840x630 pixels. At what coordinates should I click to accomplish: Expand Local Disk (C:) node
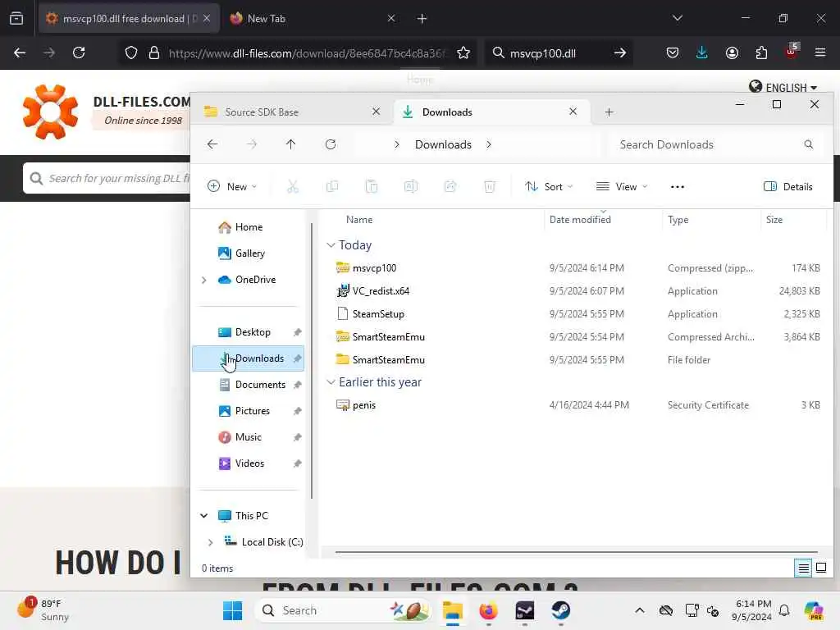tap(211, 542)
